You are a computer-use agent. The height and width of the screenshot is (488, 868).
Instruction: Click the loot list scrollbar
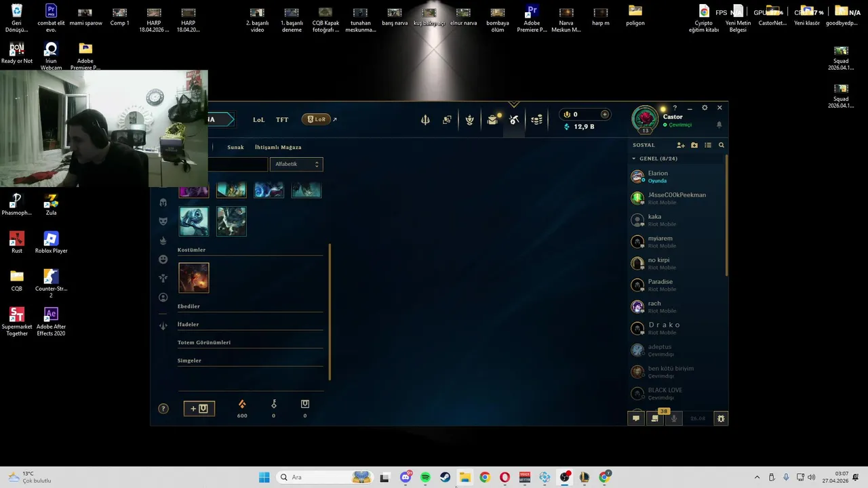point(330,312)
